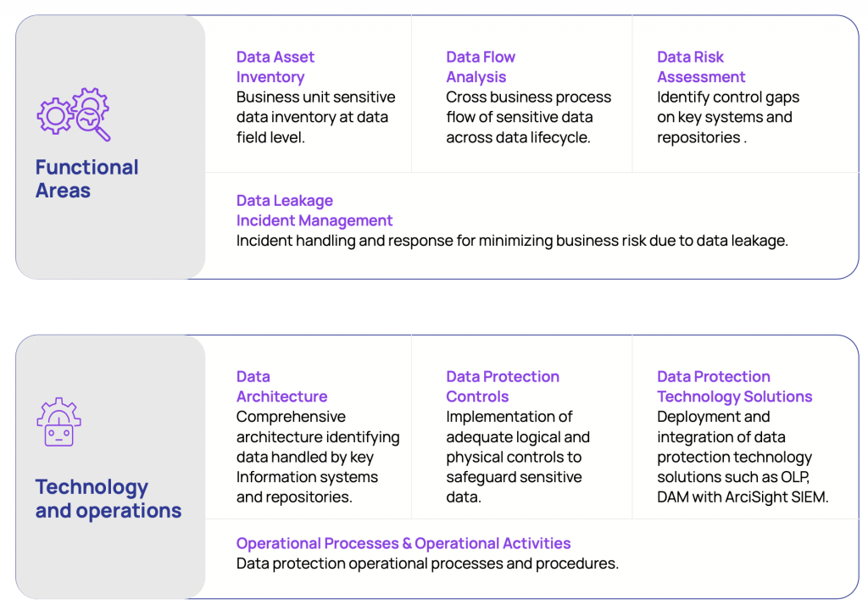
Task: Click the cross business process flow text
Action: pyautogui.click(x=528, y=117)
